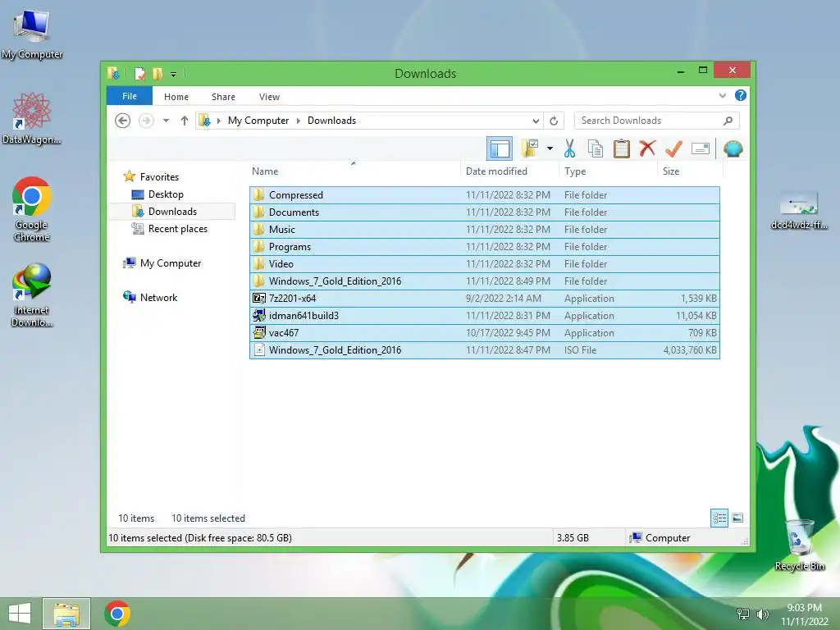The image size is (840, 630).
Task: Sort by the Name column header
Action: tap(265, 171)
